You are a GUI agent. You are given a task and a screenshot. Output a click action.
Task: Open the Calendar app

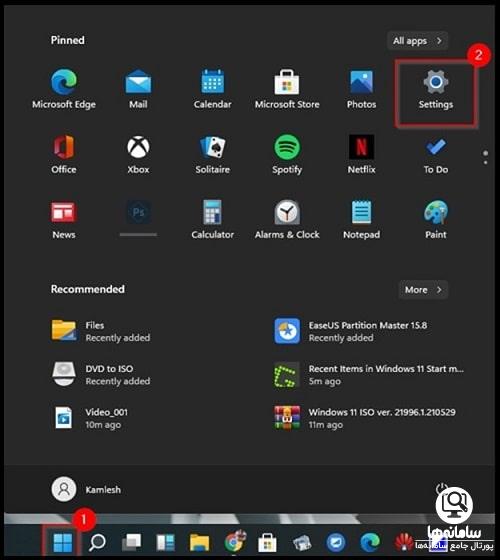point(212,89)
